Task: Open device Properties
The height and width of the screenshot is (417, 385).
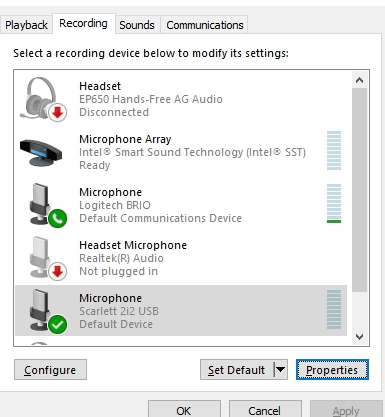Action: pyautogui.click(x=332, y=370)
